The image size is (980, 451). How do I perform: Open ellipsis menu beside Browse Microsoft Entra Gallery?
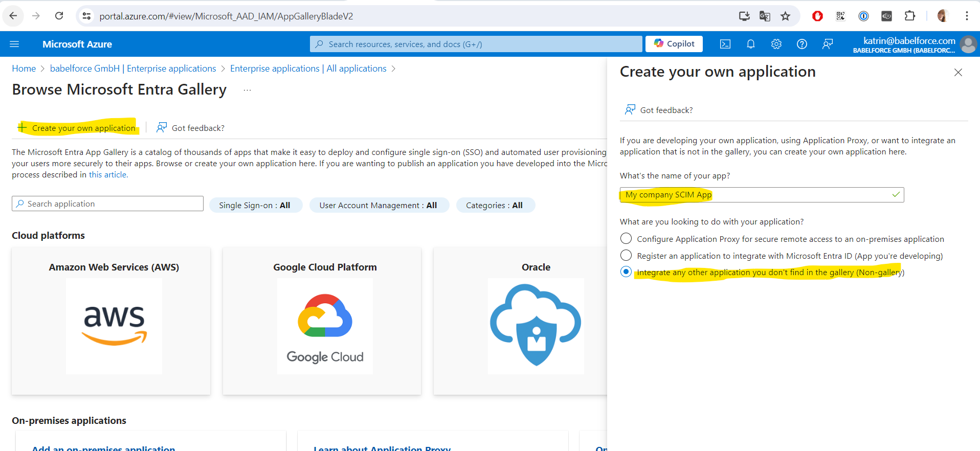coord(248,90)
